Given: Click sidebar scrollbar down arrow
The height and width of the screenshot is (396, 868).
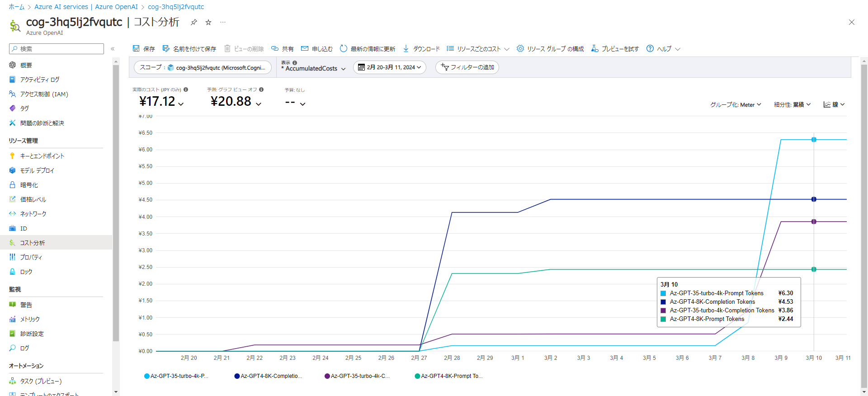Looking at the screenshot, I should point(116,392).
